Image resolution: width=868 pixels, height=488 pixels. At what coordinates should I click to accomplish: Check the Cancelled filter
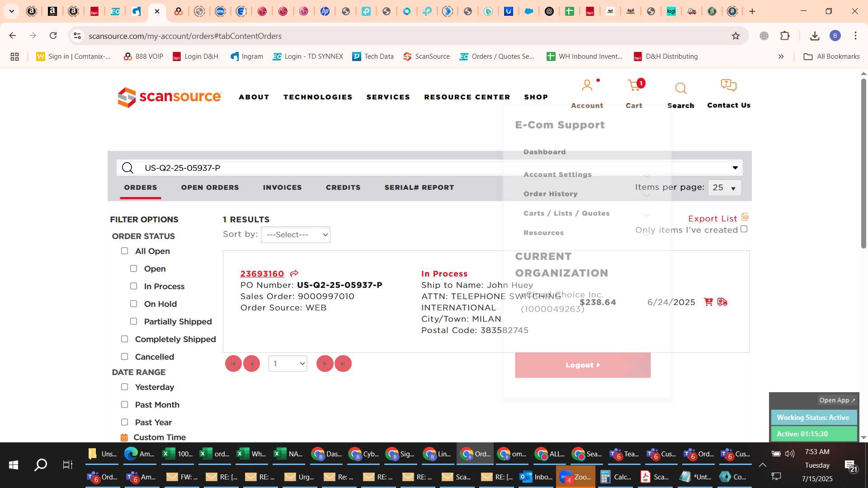[124, 357]
